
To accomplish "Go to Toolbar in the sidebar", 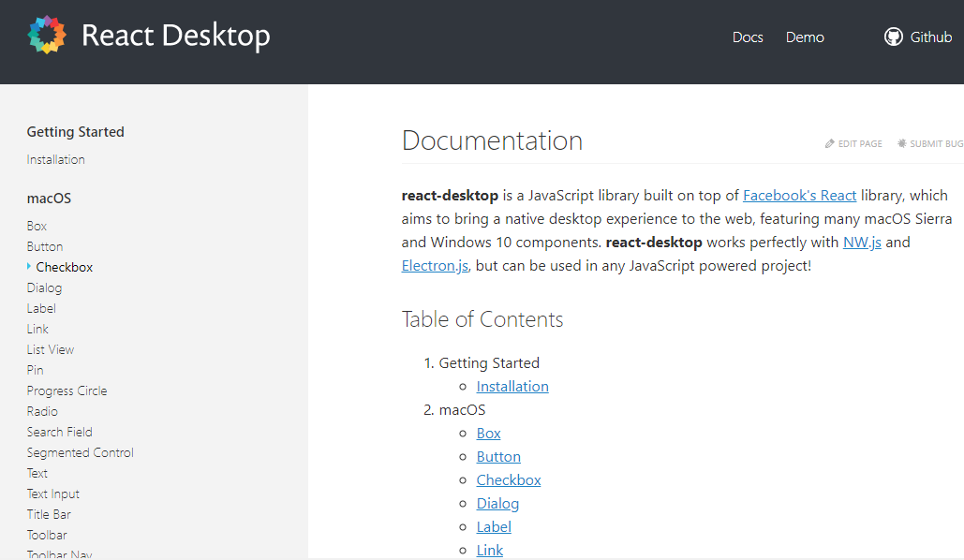I will 47,536.
